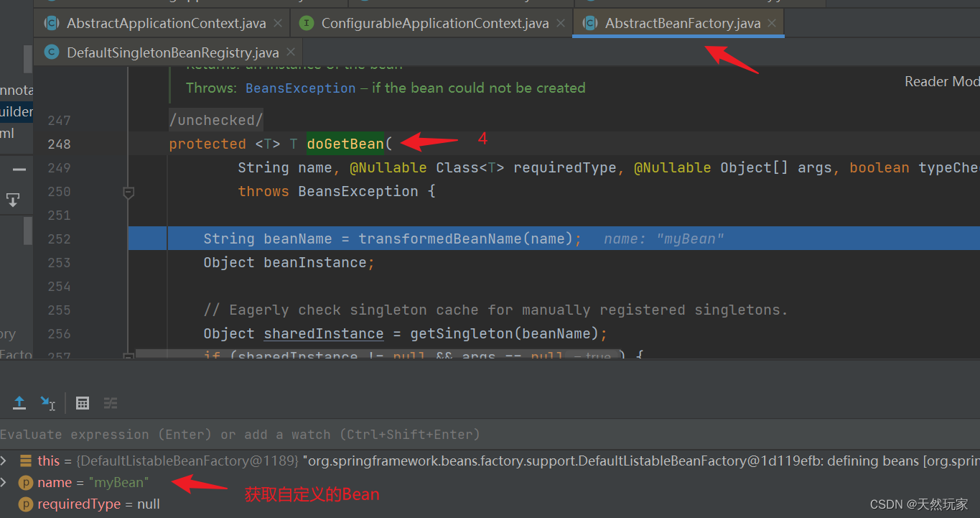Click the Trace Current Stream Chain icon
Image resolution: width=980 pixels, height=518 pixels.
tap(111, 403)
